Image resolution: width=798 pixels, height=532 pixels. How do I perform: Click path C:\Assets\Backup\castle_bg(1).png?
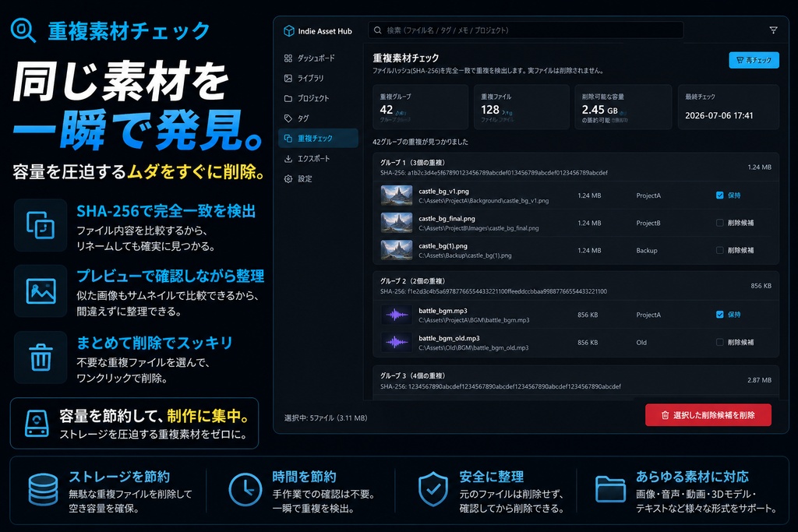tap(464, 255)
